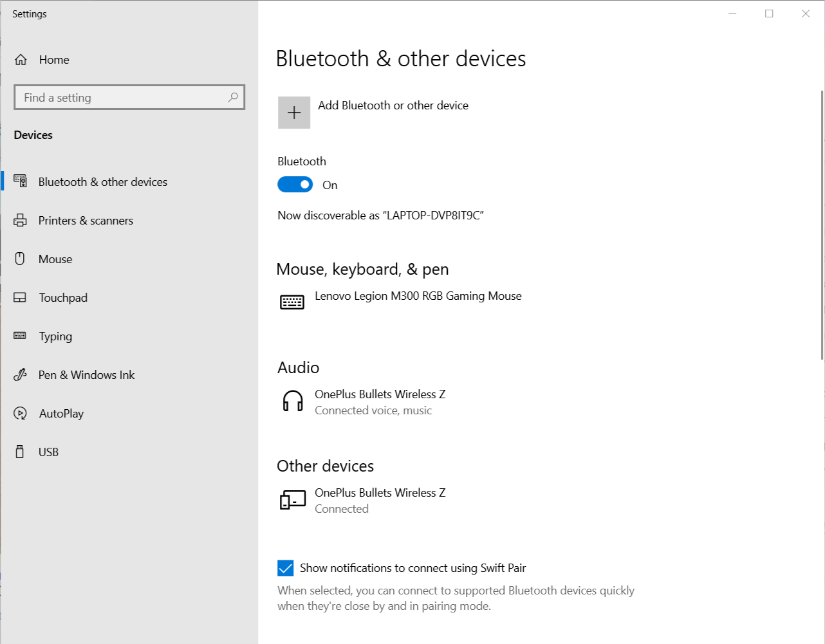Click the search magnifier in Find a setting
This screenshot has height=644, width=825.
[x=233, y=97]
